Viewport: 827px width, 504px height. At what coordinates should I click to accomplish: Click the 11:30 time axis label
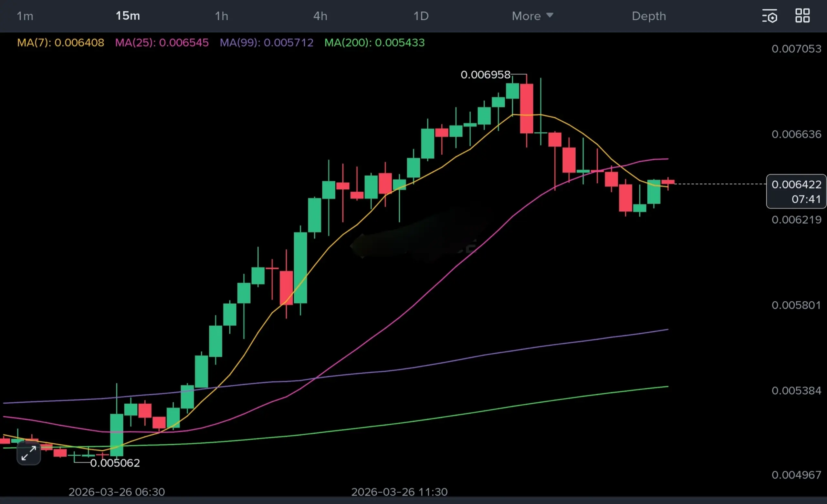(399, 492)
